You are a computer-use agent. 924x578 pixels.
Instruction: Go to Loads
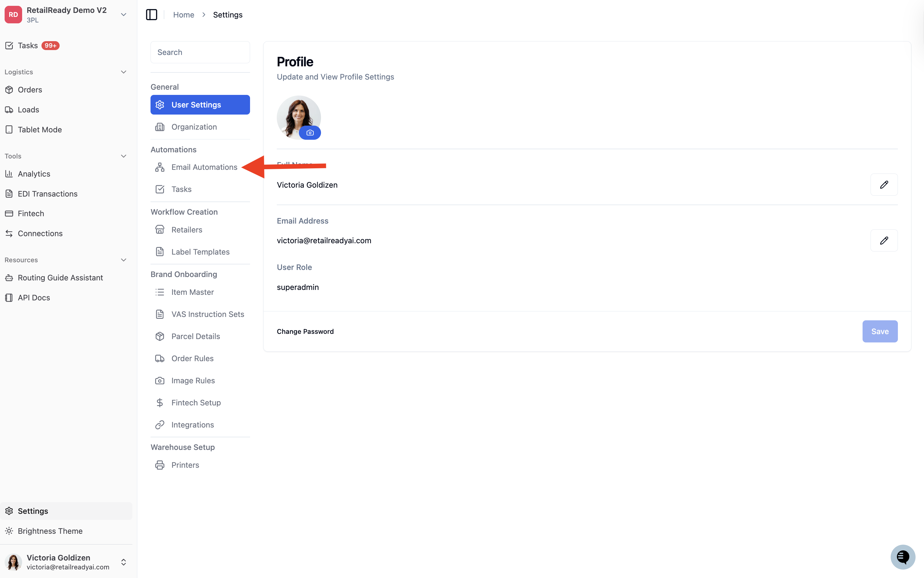[28, 110]
